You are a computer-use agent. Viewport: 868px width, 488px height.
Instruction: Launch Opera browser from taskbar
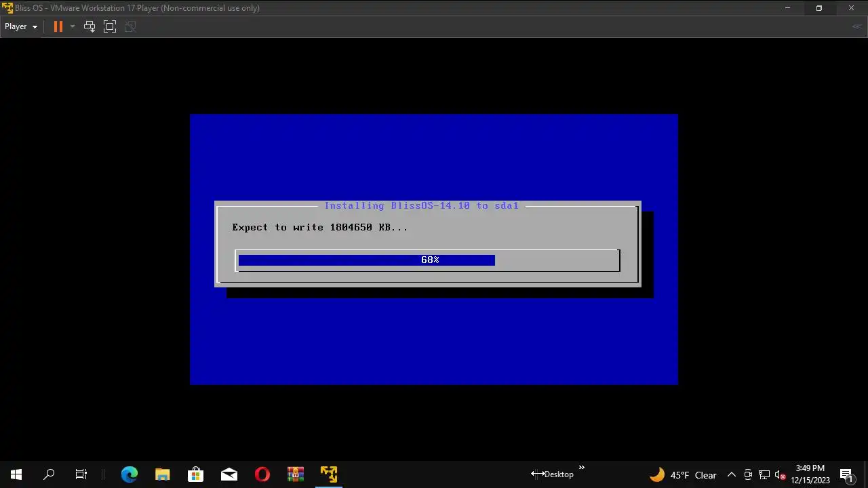coord(262,474)
